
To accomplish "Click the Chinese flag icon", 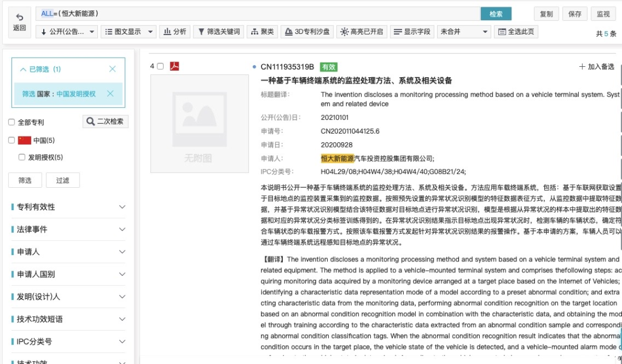I will tap(25, 140).
